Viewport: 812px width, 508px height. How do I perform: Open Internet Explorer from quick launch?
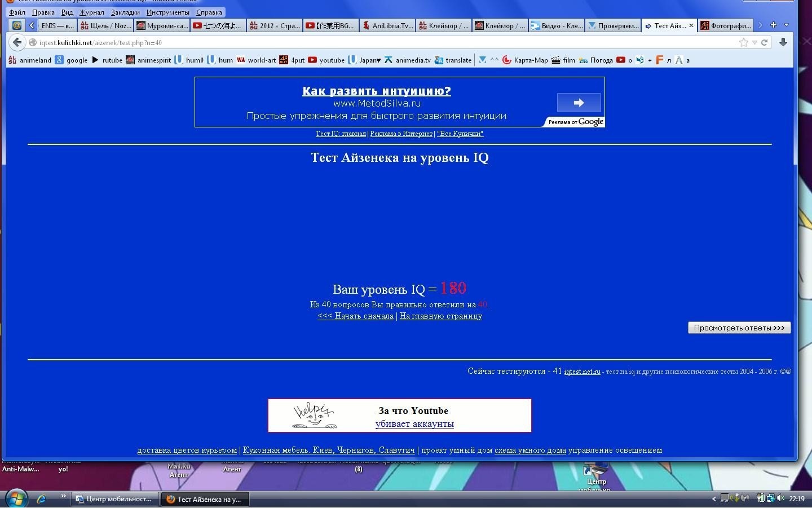point(41,499)
